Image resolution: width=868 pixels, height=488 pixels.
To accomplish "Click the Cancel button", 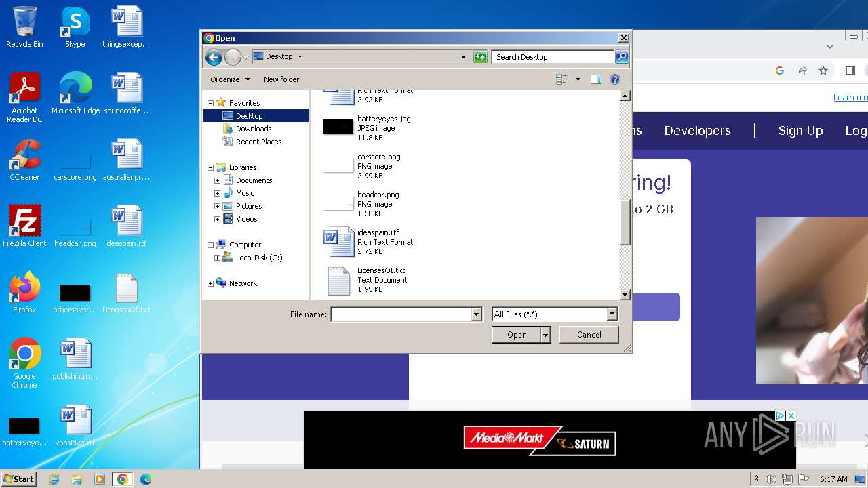I will pos(589,335).
